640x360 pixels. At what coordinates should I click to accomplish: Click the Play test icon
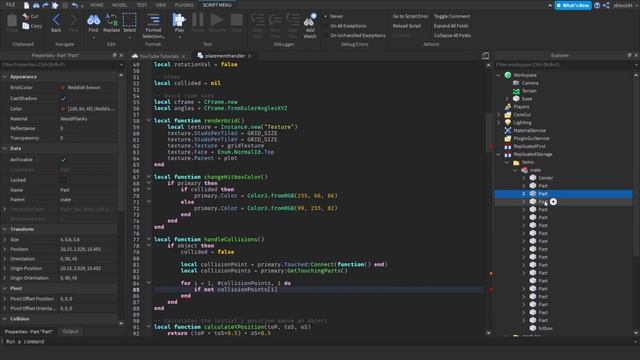click(179, 20)
